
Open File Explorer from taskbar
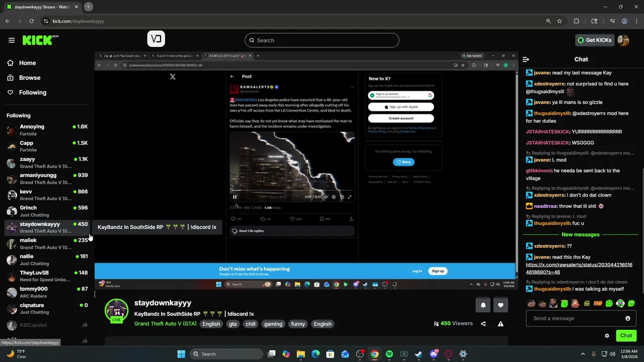301,354
